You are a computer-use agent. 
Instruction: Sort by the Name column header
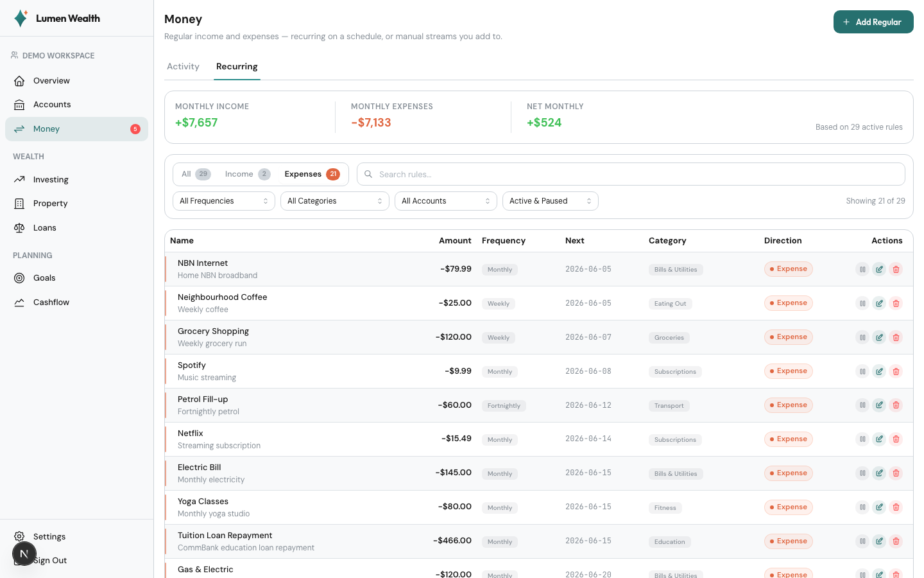coord(182,241)
